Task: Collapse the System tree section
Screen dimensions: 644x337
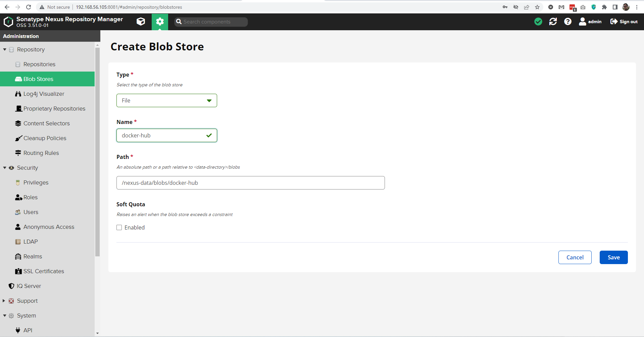Action: tap(5, 315)
